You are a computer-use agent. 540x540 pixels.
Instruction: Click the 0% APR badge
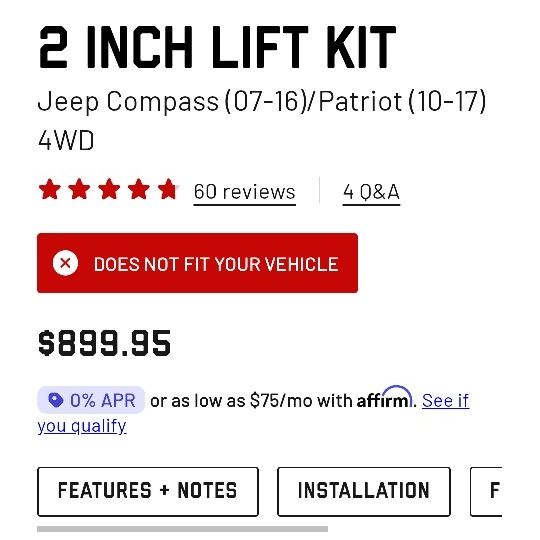tap(91, 400)
